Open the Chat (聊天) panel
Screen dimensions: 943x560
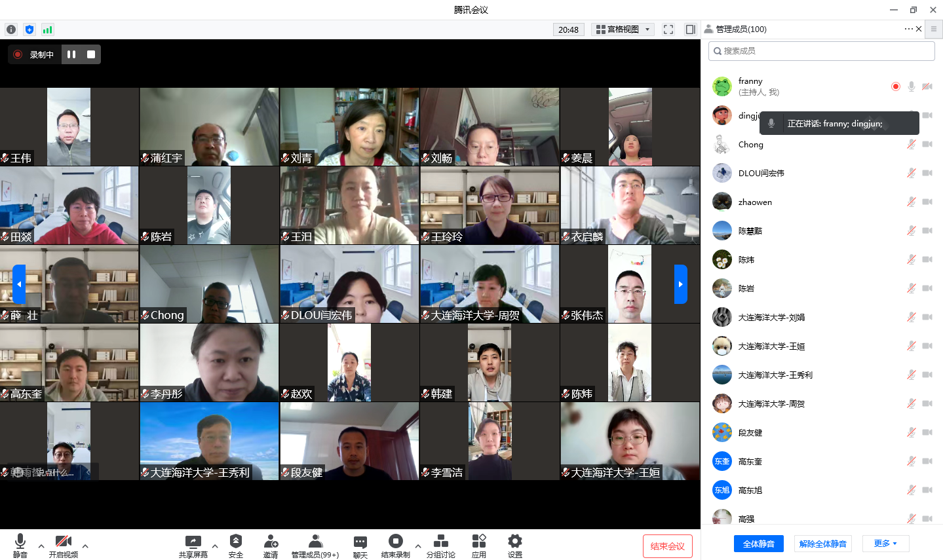360,546
